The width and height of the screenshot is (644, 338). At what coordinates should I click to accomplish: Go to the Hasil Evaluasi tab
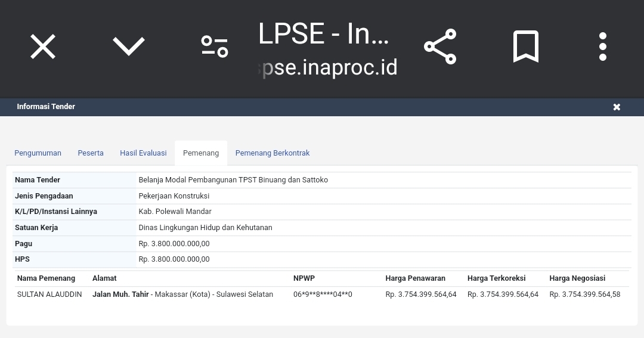tap(143, 153)
